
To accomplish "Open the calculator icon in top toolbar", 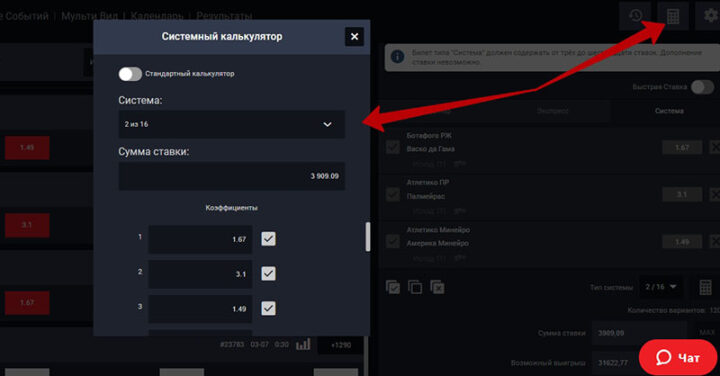I will (x=673, y=16).
